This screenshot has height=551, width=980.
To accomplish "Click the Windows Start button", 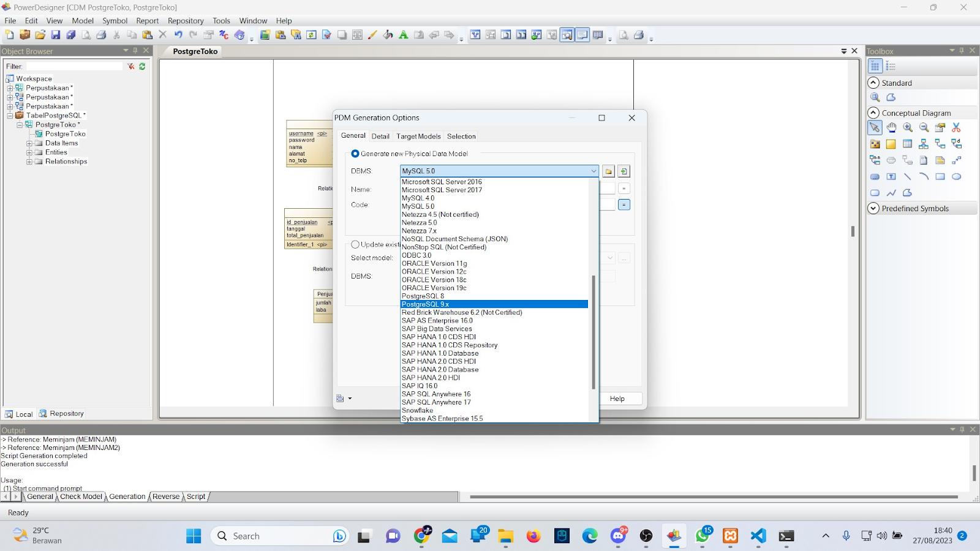I will pos(194,536).
